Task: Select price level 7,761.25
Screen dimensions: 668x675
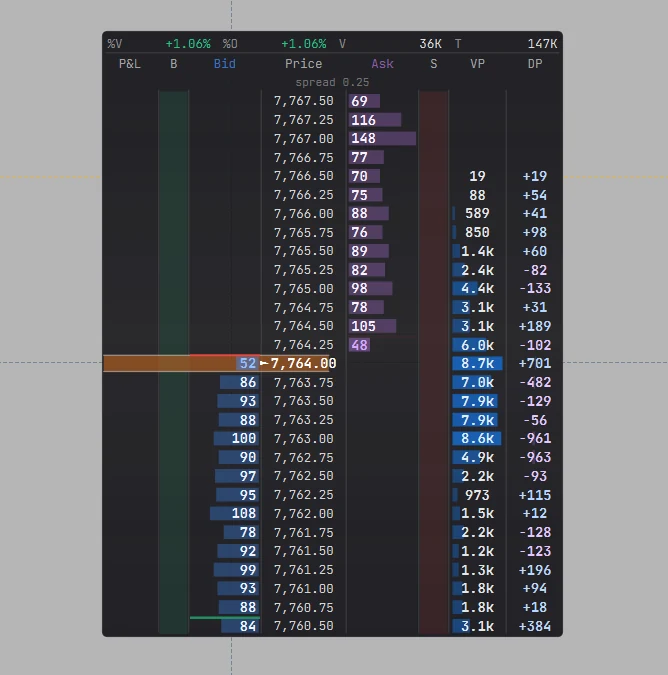Action: point(303,570)
